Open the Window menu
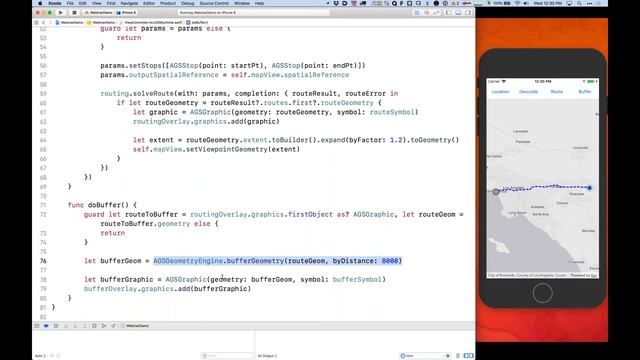Screen dimensions: 640x360 point(242,3)
